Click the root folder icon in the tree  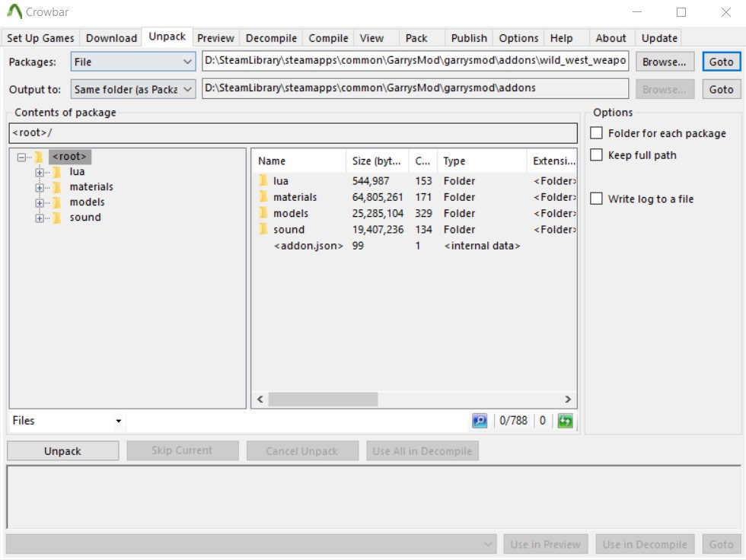[x=39, y=157]
